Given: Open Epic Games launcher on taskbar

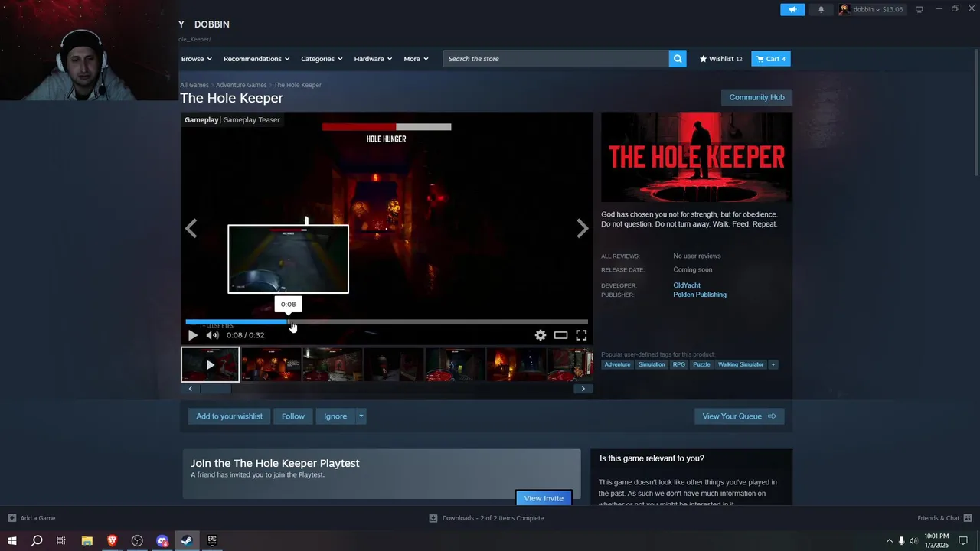Looking at the screenshot, I should coord(212,541).
